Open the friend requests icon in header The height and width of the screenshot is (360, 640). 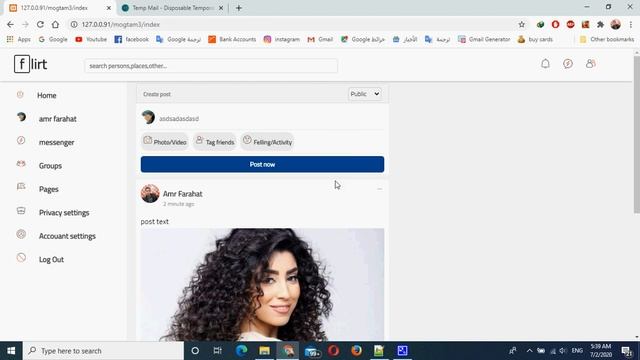pos(590,64)
